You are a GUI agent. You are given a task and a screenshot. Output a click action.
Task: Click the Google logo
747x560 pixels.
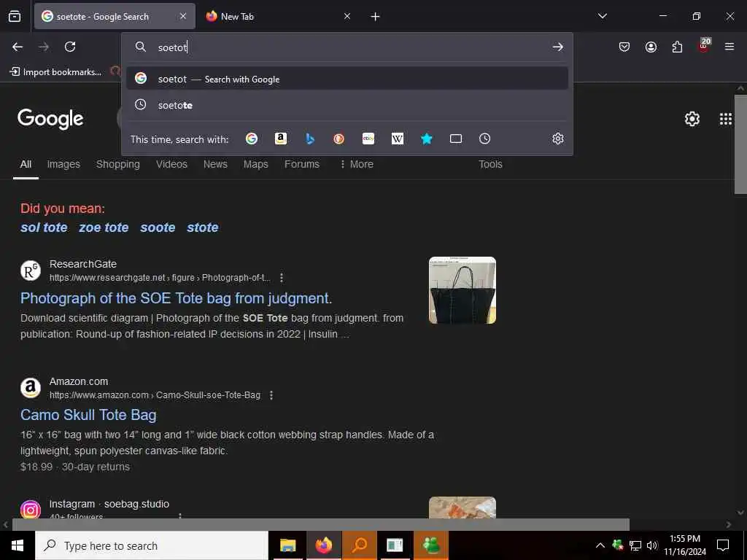50,119
